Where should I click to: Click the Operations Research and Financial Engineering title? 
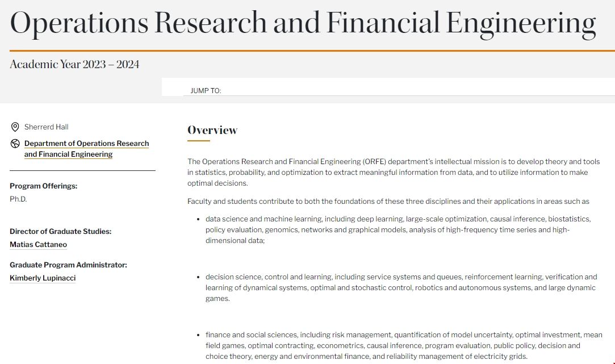coord(303,23)
